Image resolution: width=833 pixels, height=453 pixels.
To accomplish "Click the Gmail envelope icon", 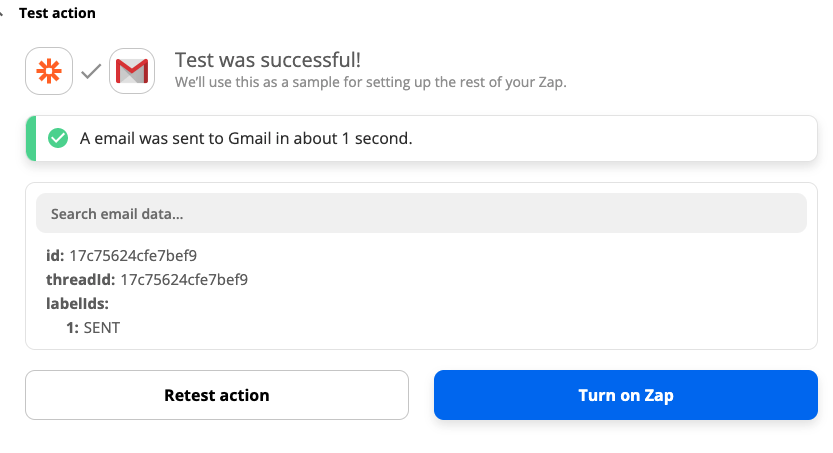I will [x=131, y=71].
